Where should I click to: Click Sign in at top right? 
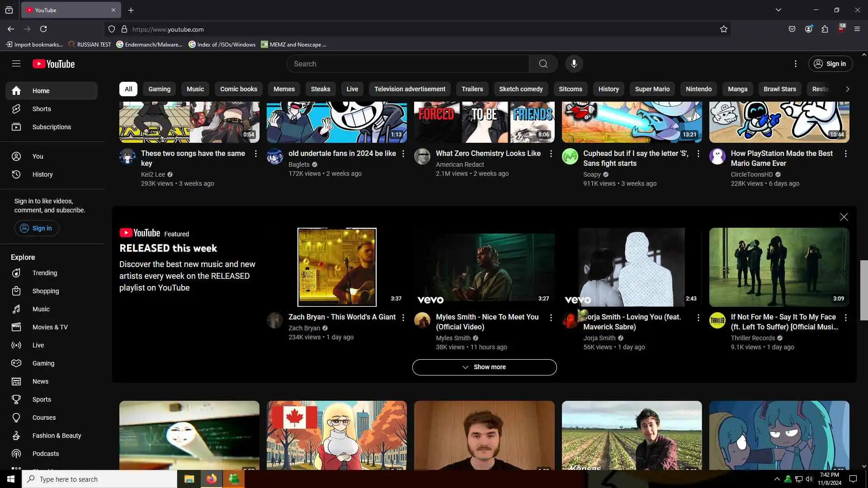(830, 64)
